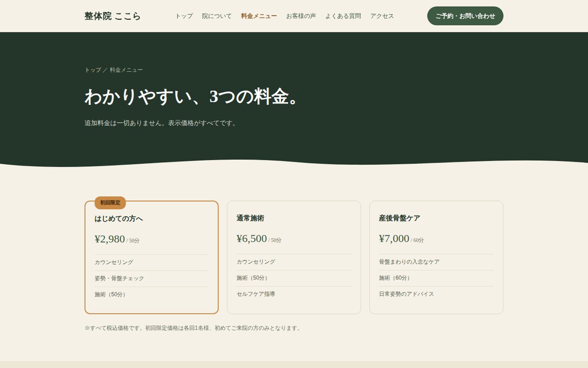Open よくある質問 in the navigation

(x=343, y=16)
